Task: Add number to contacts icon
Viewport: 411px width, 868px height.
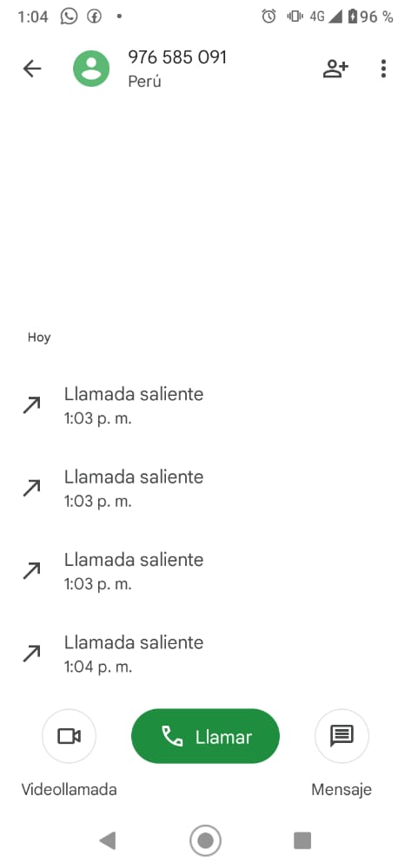Action: pos(335,69)
